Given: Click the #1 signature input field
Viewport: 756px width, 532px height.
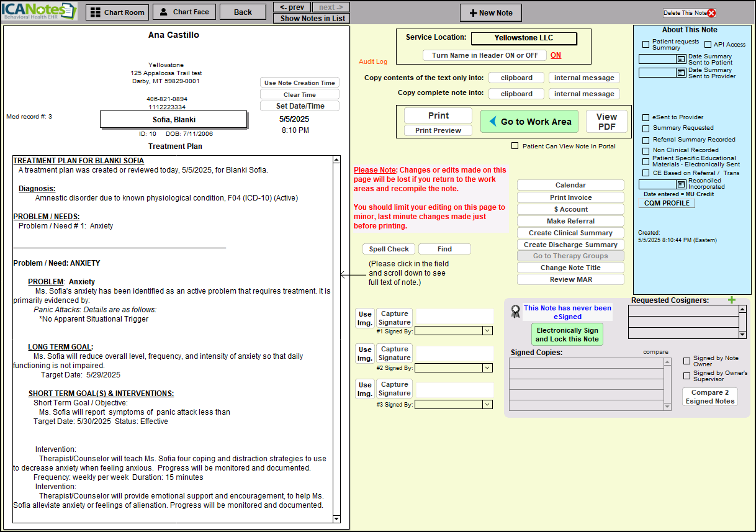Looking at the screenshot, I should point(454,317).
